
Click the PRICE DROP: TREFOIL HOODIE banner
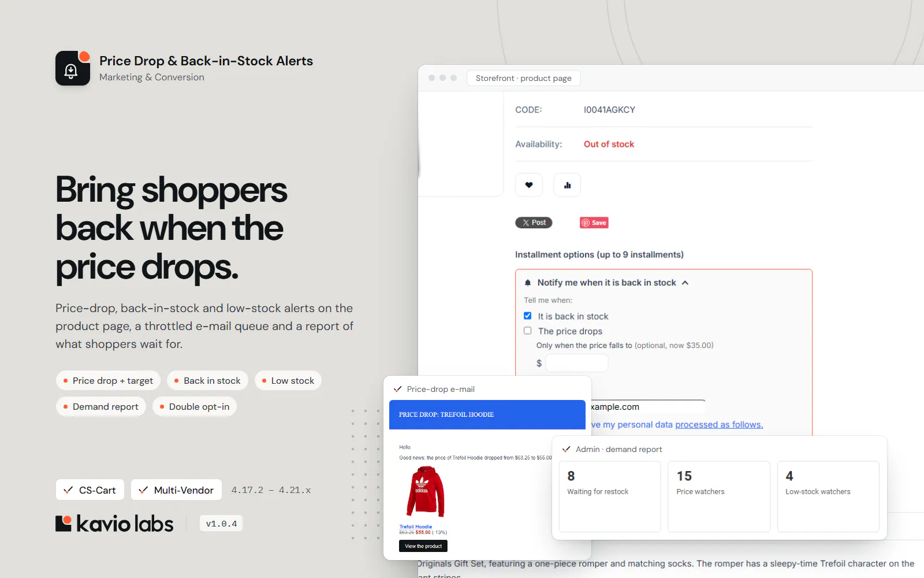point(487,414)
